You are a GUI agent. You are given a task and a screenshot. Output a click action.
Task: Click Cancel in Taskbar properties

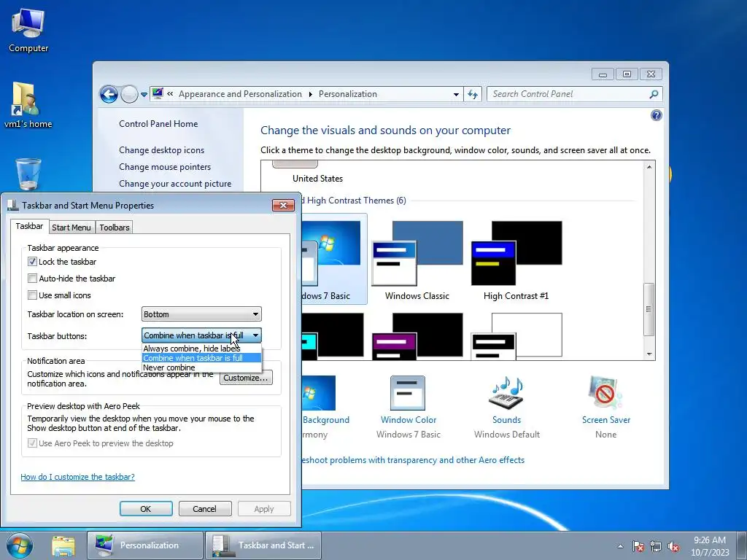click(205, 508)
